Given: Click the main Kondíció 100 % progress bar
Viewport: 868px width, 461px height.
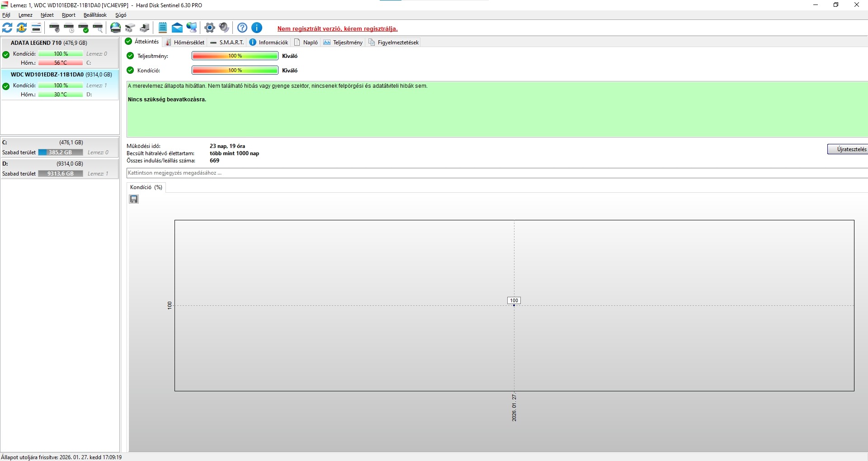Looking at the screenshot, I should 235,70.
